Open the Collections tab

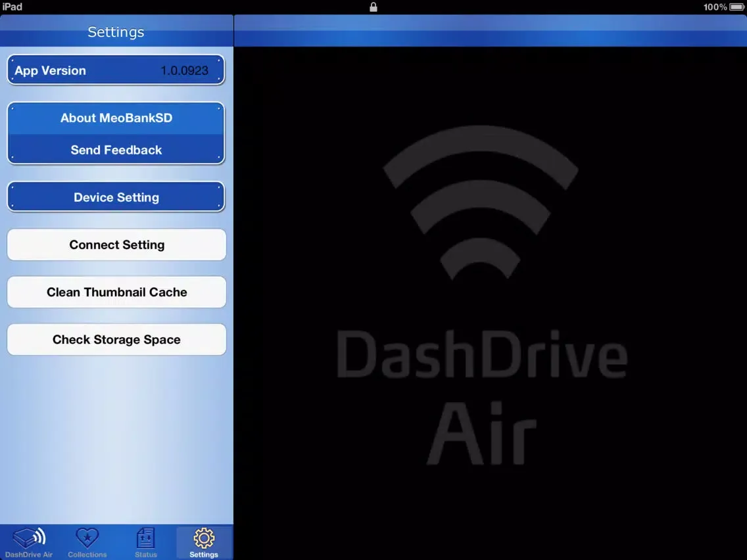coord(87,542)
